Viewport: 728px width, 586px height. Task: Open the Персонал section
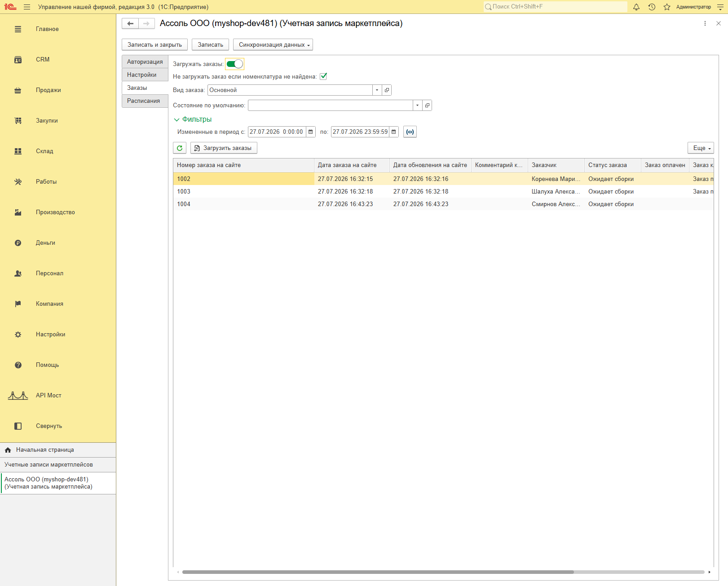click(58, 273)
